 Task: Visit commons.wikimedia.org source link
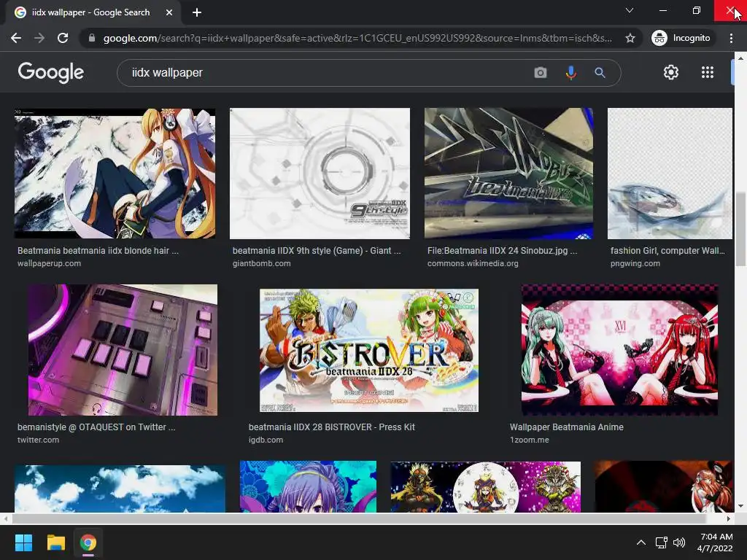point(473,263)
